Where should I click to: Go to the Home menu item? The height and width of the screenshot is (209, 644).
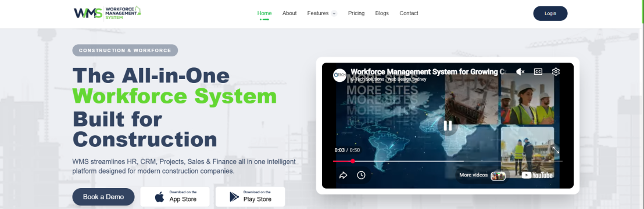point(264,13)
